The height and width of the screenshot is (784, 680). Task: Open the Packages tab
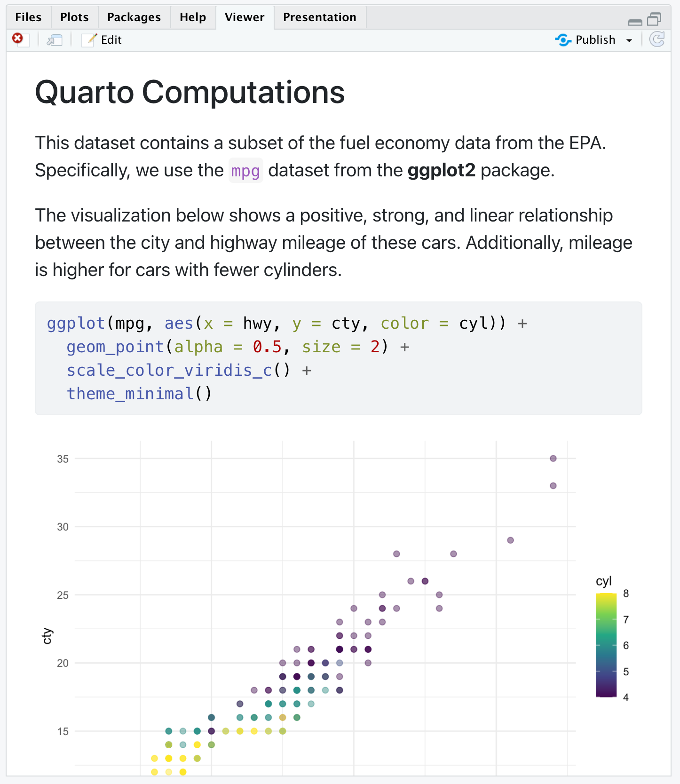[134, 17]
